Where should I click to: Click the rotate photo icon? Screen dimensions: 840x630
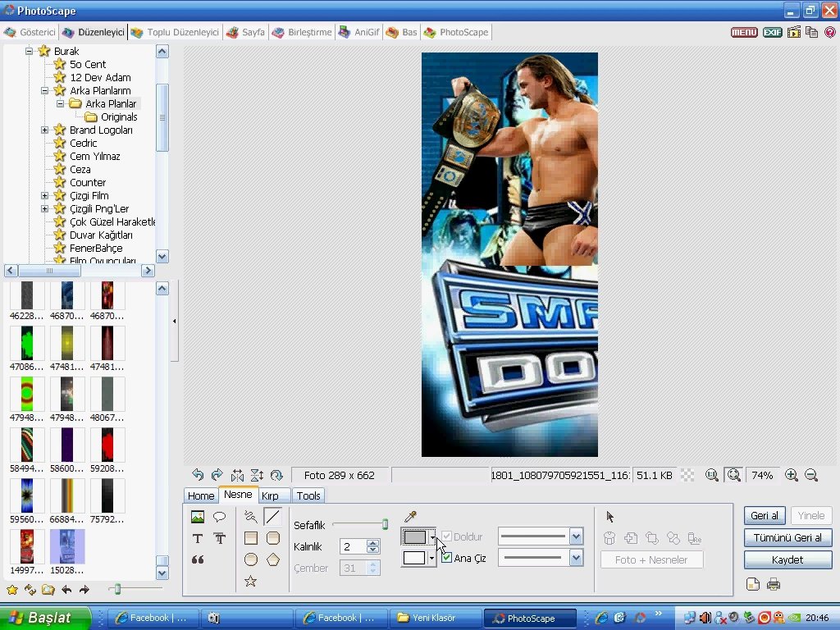276,475
